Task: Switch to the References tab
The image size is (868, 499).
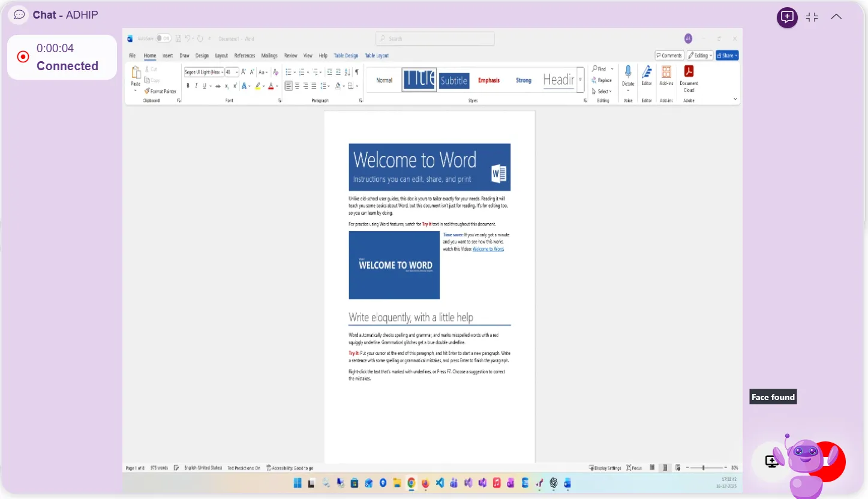Action: [245, 56]
